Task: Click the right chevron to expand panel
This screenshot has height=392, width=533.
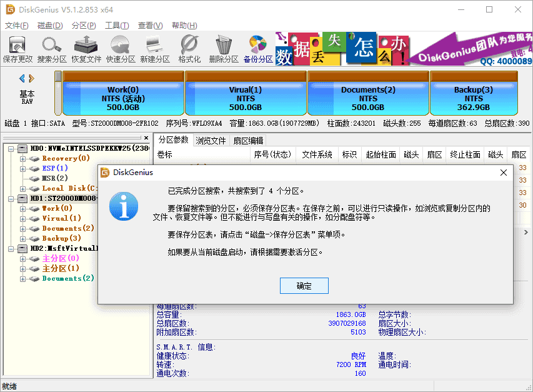Action: coord(527,231)
